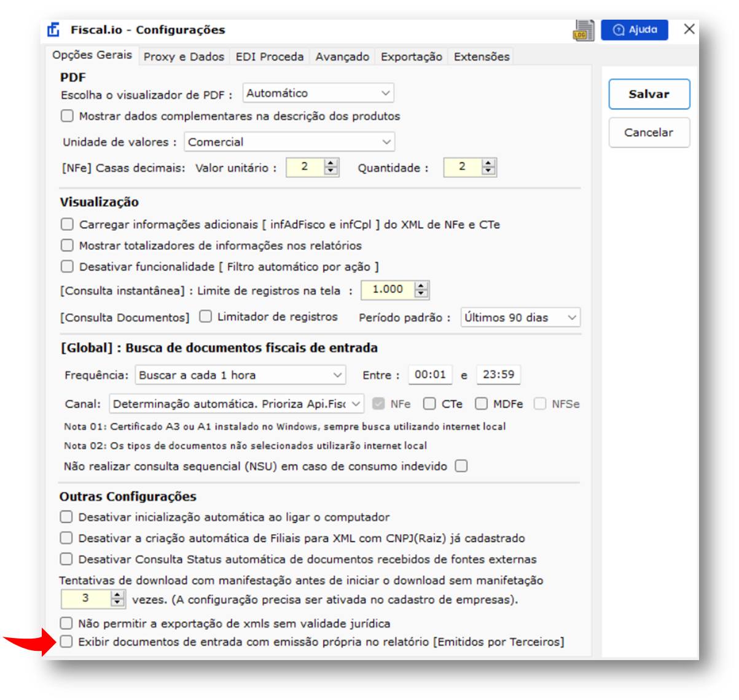This screenshot has width=739, height=700.
Task: Switch to the Avançado tab
Action: pos(342,56)
